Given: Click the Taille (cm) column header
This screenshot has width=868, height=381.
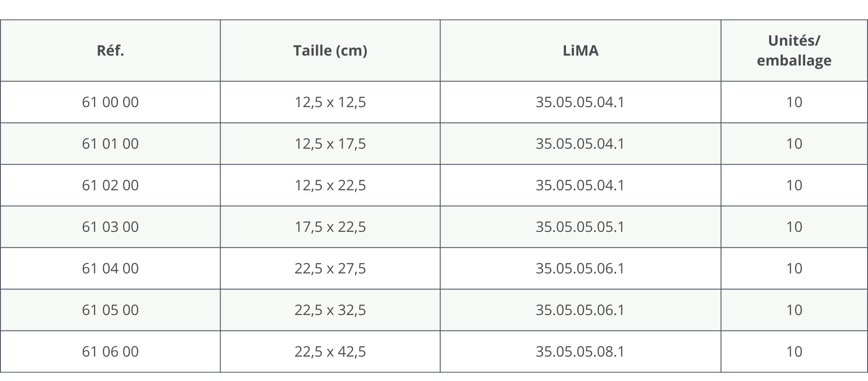Looking at the screenshot, I should point(330,51).
